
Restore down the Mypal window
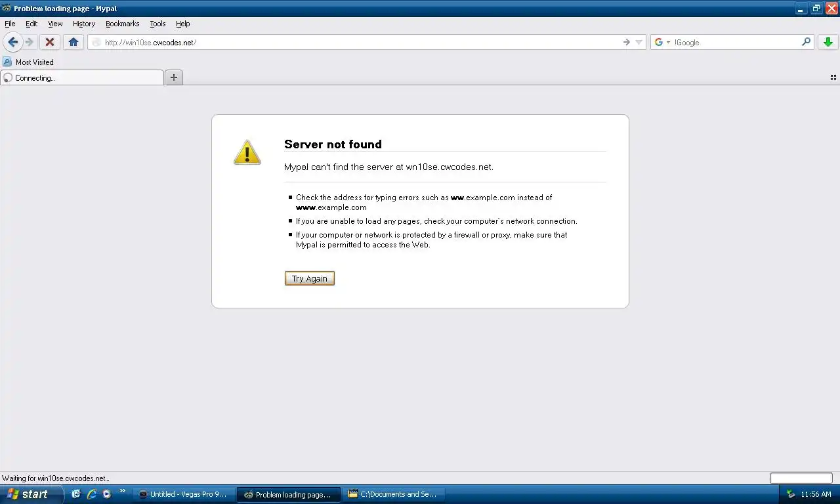pyautogui.click(x=816, y=9)
